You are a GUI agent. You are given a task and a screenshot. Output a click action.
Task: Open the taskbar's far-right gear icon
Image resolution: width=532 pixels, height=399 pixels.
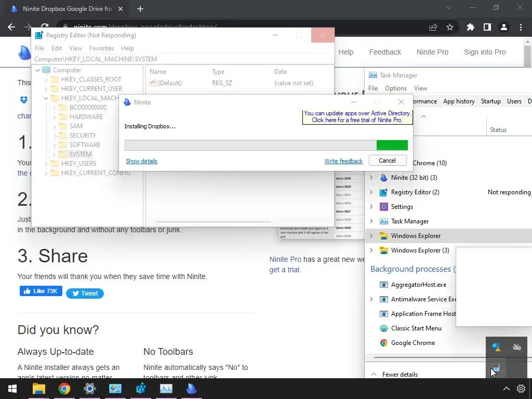[521, 389]
